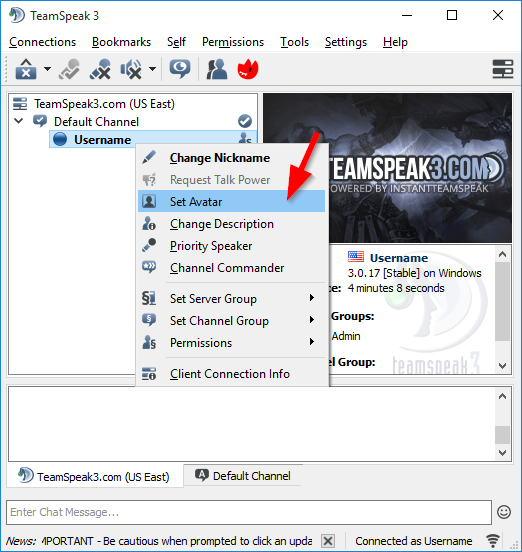Image resolution: width=522 pixels, height=552 pixels.
Task: Toggle Channel Commander in the context menu
Action: (x=231, y=268)
